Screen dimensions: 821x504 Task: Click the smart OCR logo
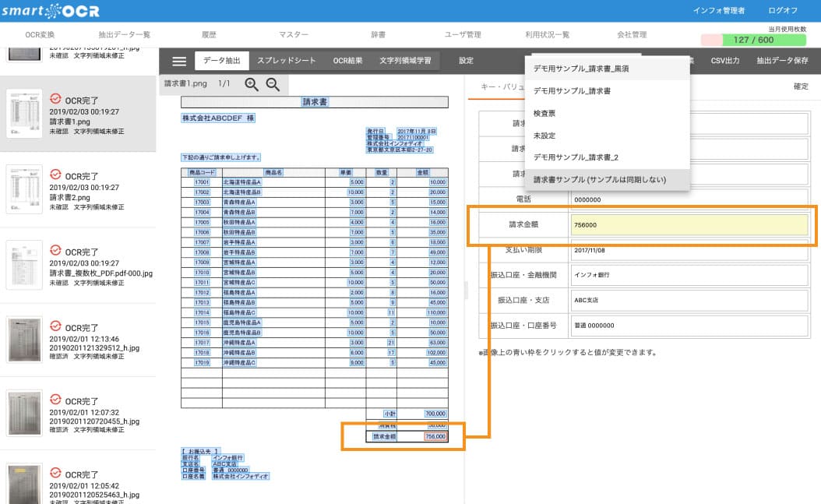click(x=51, y=11)
